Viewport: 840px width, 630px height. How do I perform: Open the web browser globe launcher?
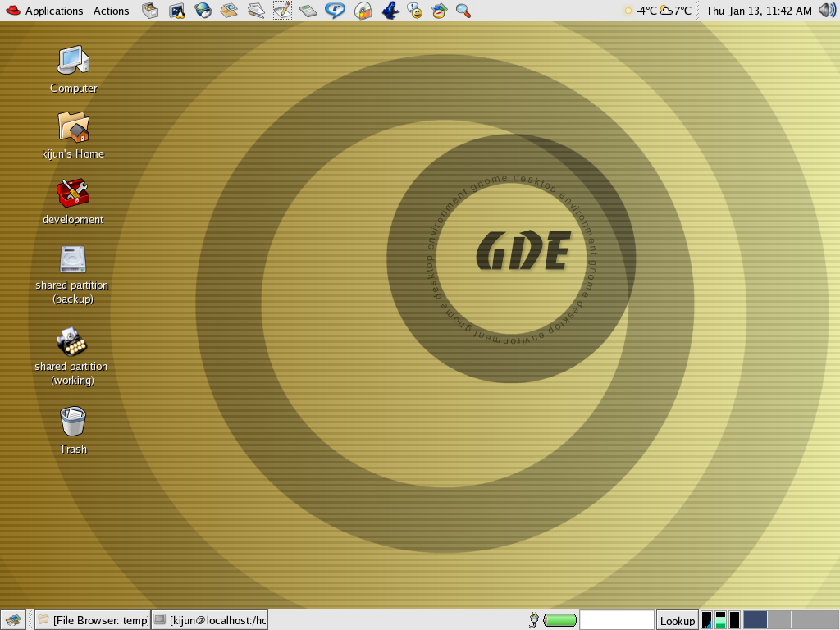203,11
